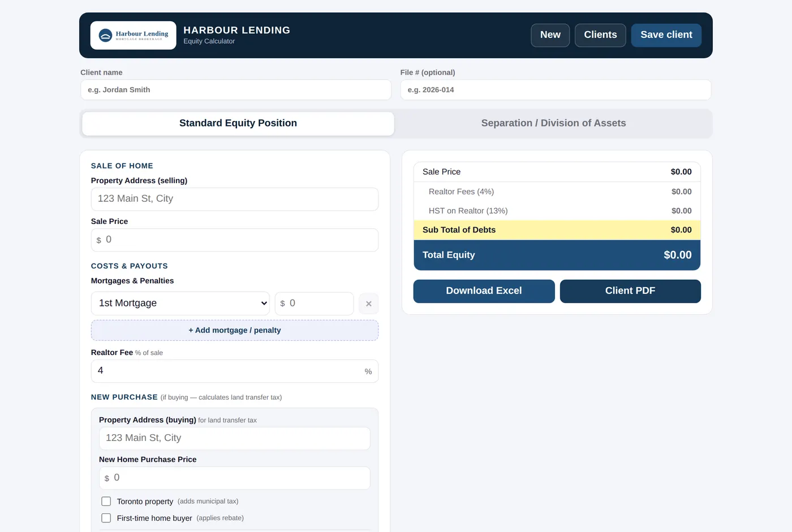Switch to Standard Equity Position tab
This screenshot has width=792, height=532.
[x=238, y=123]
